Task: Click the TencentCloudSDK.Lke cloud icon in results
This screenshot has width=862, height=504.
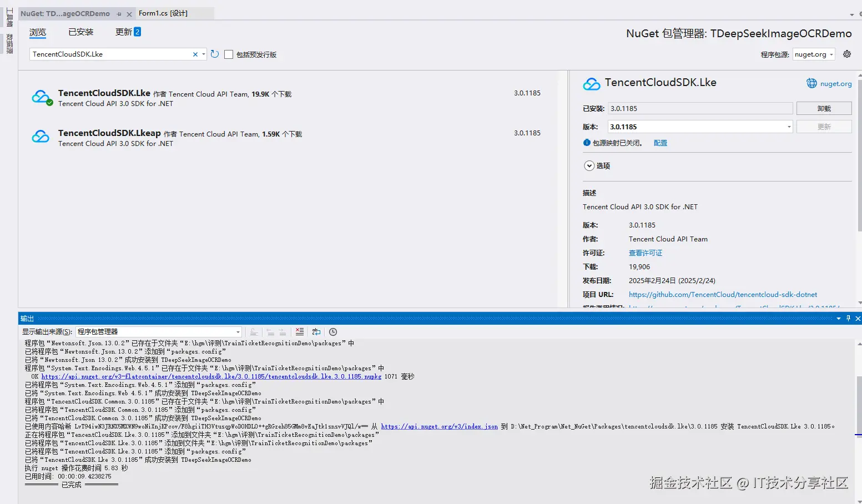Action: point(42,98)
